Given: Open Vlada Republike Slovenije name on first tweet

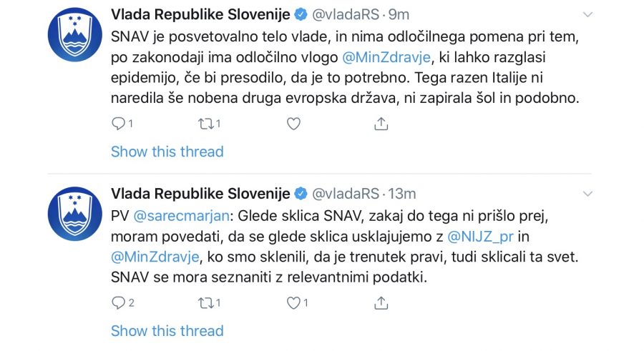Looking at the screenshot, I should pyautogui.click(x=200, y=15).
